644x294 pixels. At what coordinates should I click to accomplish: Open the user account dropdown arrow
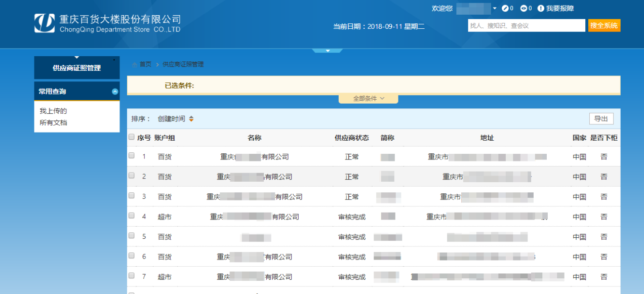tap(495, 9)
